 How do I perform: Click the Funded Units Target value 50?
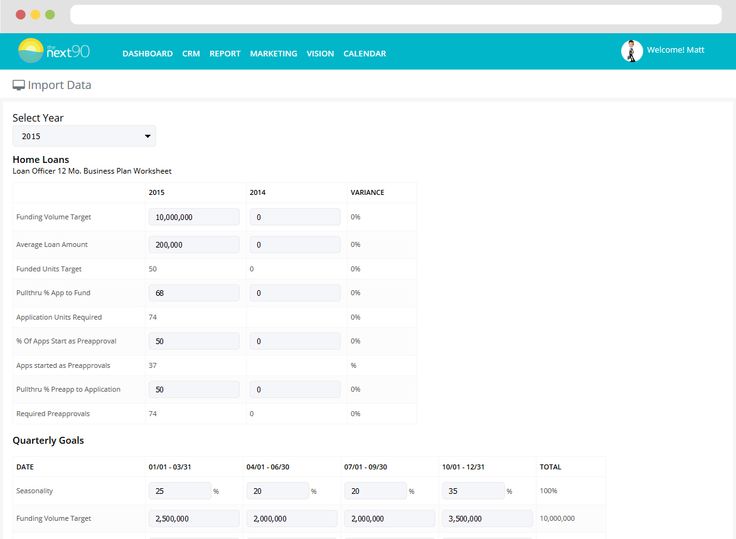tap(153, 269)
